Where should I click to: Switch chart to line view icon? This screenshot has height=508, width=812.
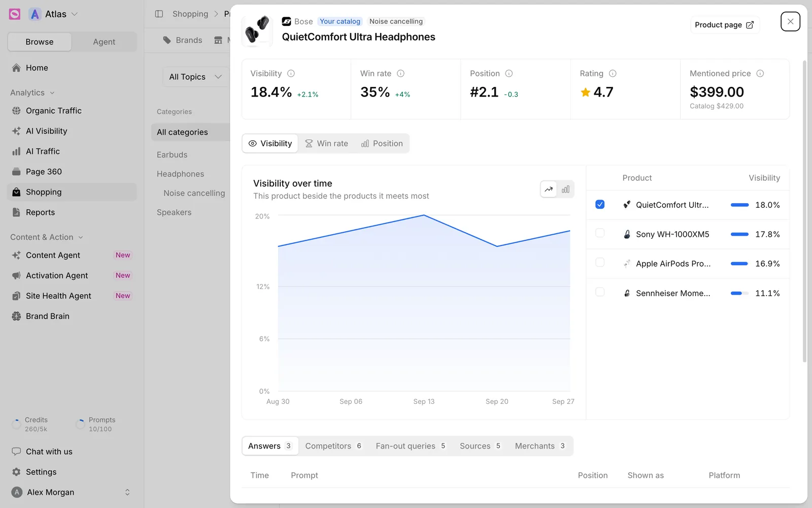click(x=549, y=189)
